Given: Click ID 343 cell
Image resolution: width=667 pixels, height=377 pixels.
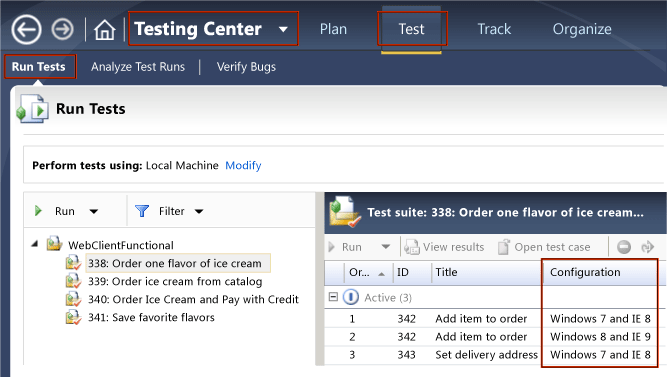Looking at the screenshot, I should pos(407,354).
